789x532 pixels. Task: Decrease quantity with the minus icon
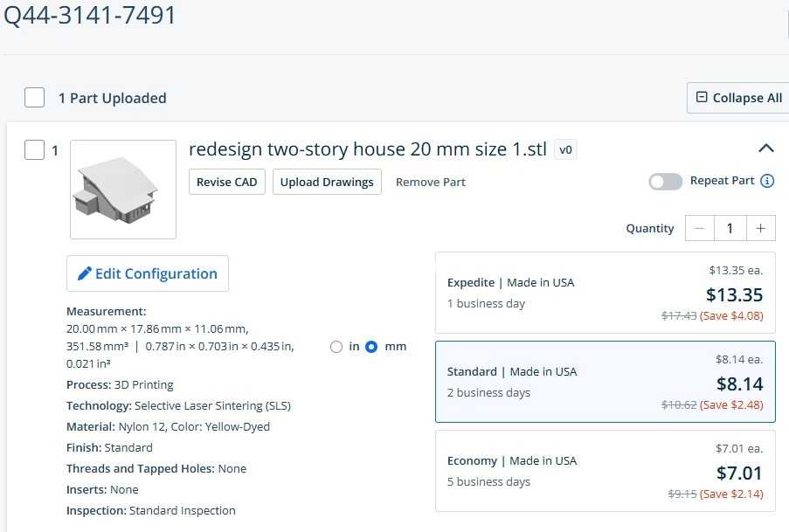click(699, 228)
